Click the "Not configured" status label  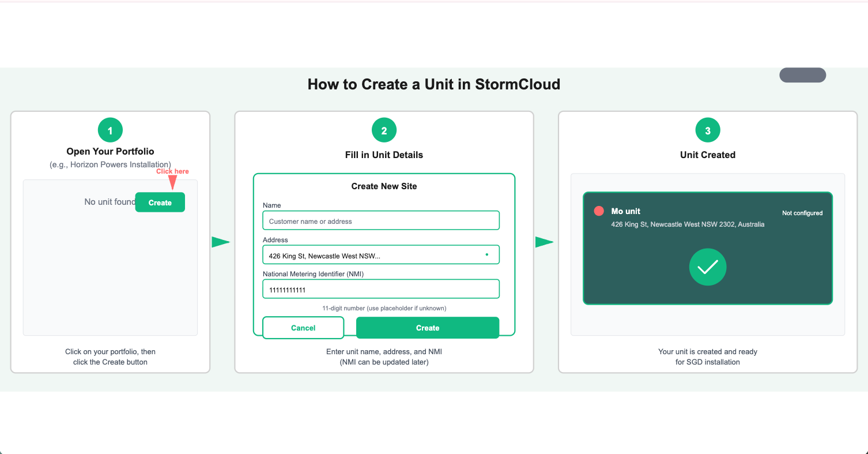(x=802, y=213)
